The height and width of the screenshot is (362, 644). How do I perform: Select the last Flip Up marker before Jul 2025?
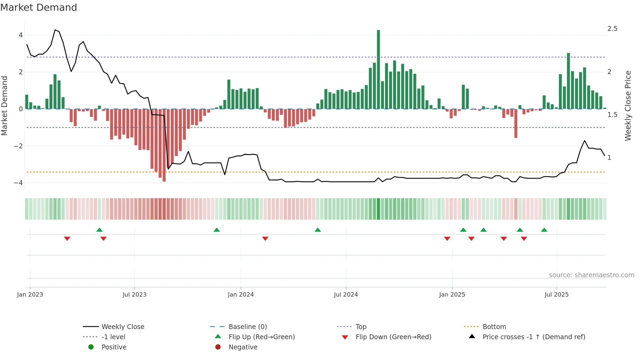click(544, 230)
